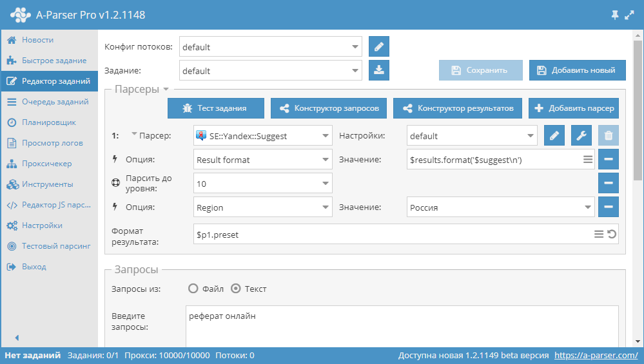Open Тестовый парсинг page
This screenshot has width=644, height=364.
click(49, 246)
